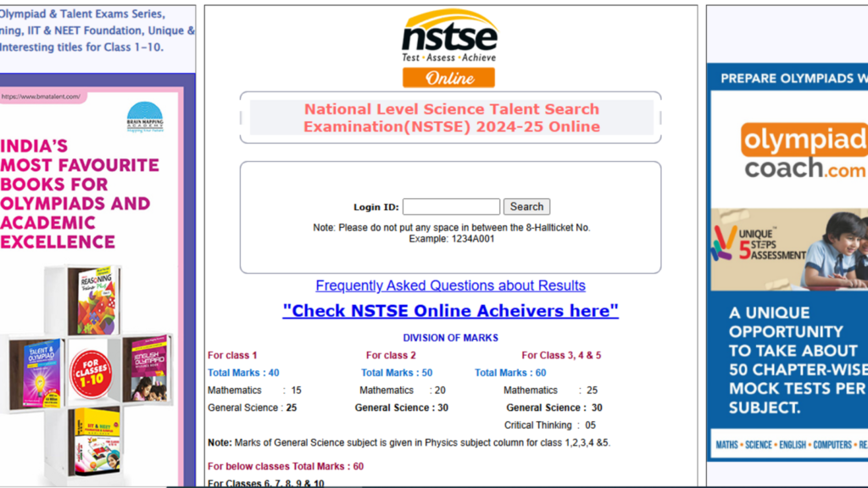
Task: Click the bmatalent.com URL label
Action: (41, 97)
